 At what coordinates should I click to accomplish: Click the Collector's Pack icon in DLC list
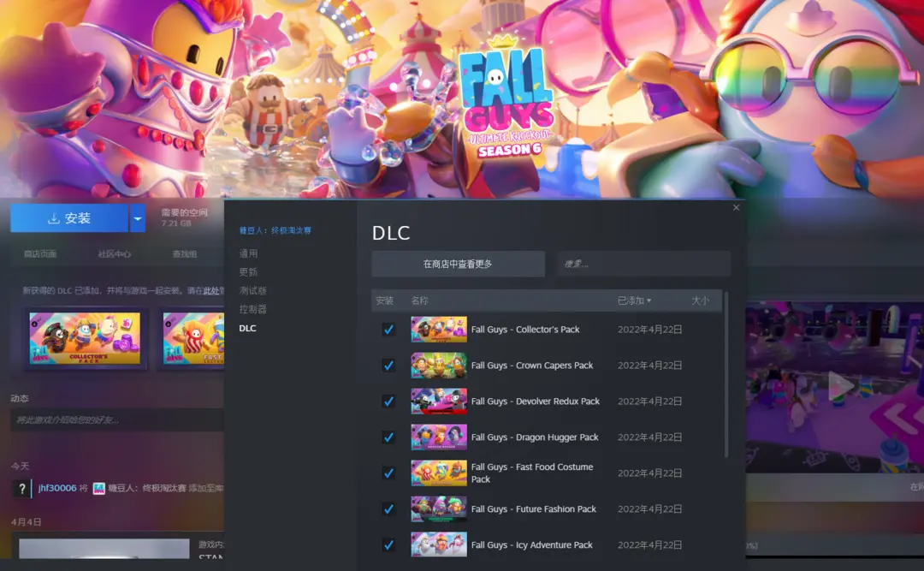pyautogui.click(x=439, y=330)
